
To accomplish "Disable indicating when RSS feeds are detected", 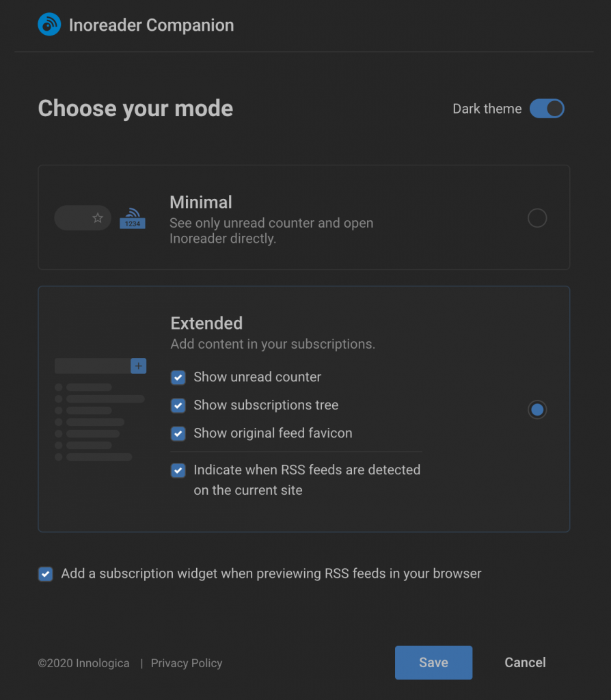I will 178,470.
